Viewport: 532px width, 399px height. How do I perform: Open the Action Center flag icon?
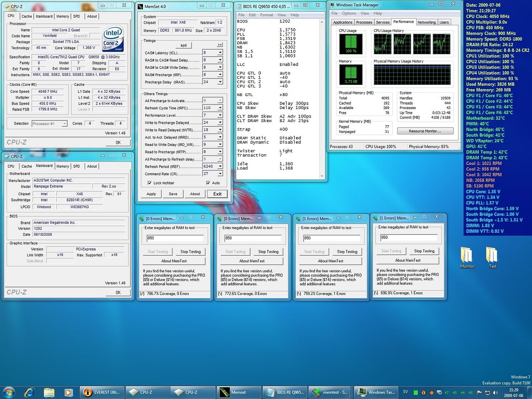pos(480,392)
